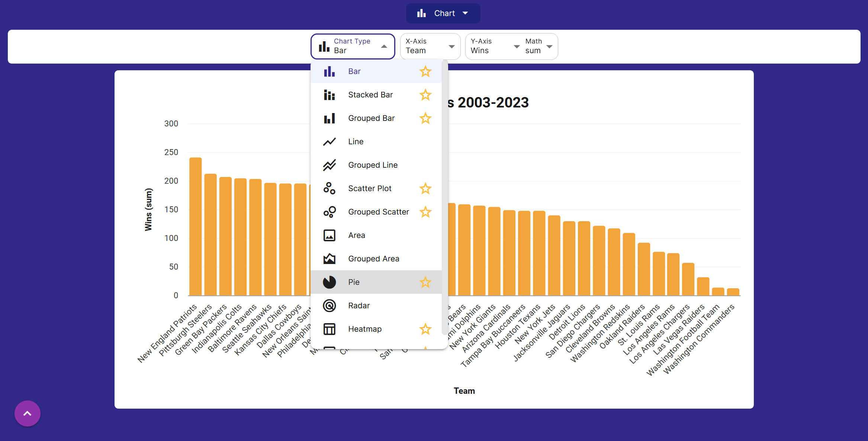Viewport: 868px width, 441px height.
Task: Click the purple scroll-to-top button
Action: pyautogui.click(x=28, y=413)
